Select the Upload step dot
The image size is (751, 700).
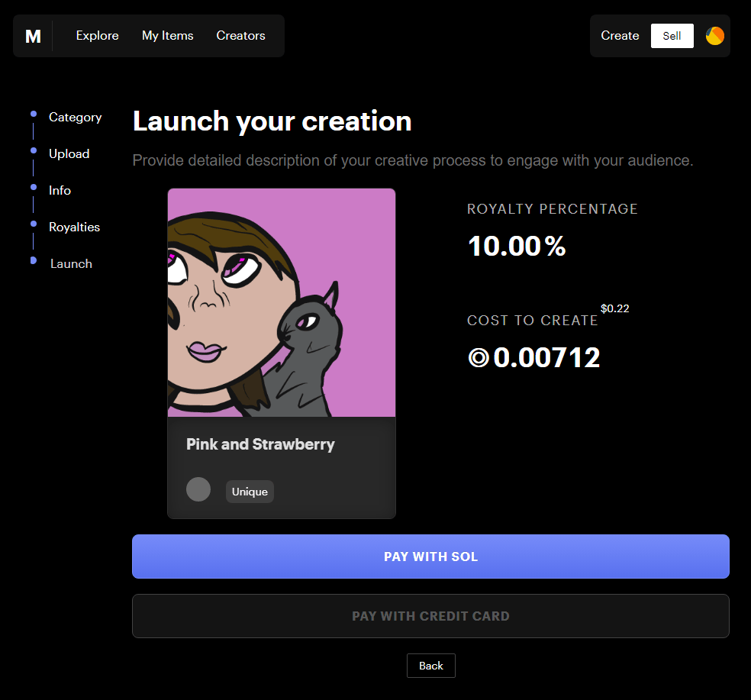click(x=34, y=151)
